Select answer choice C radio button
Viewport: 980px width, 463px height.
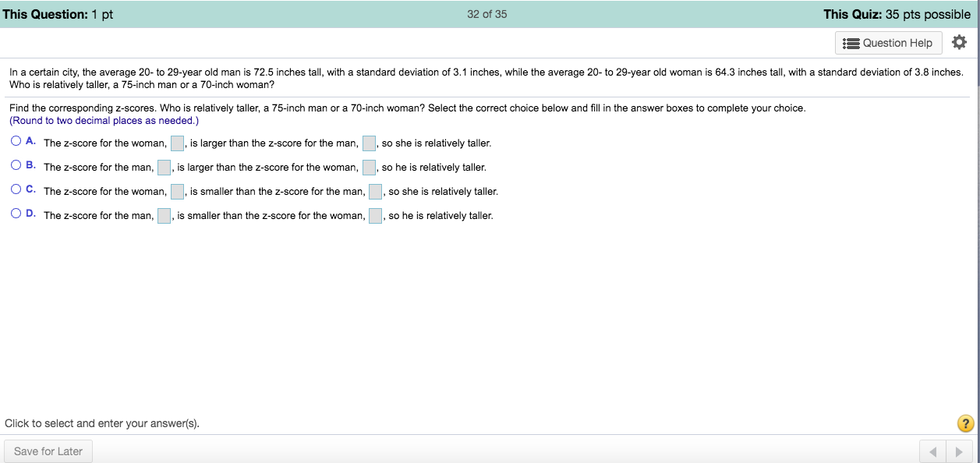(15, 189)
